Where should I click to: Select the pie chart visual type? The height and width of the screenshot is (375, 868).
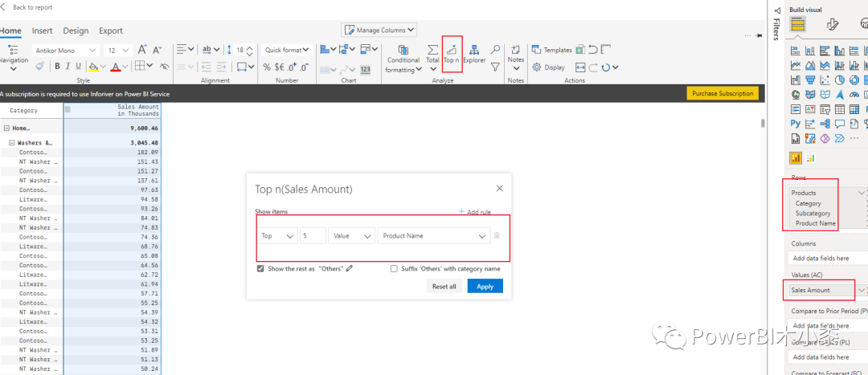(x=839, y=81)
